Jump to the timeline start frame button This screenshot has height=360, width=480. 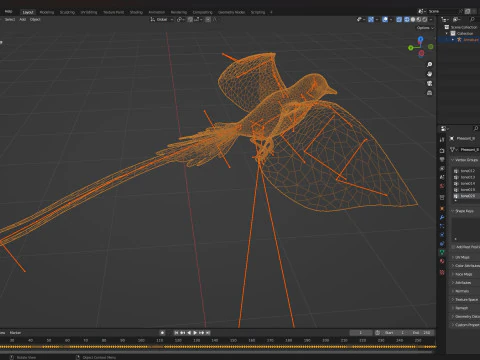(x=176, y=333)
